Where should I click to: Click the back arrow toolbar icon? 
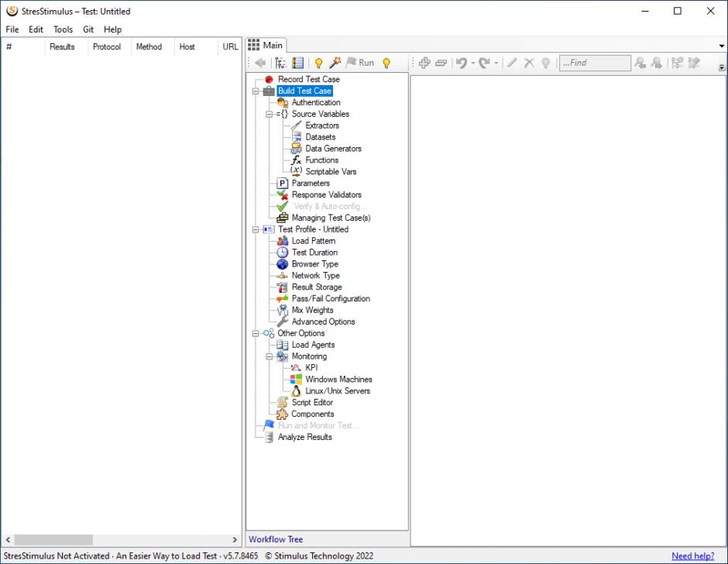260,63
